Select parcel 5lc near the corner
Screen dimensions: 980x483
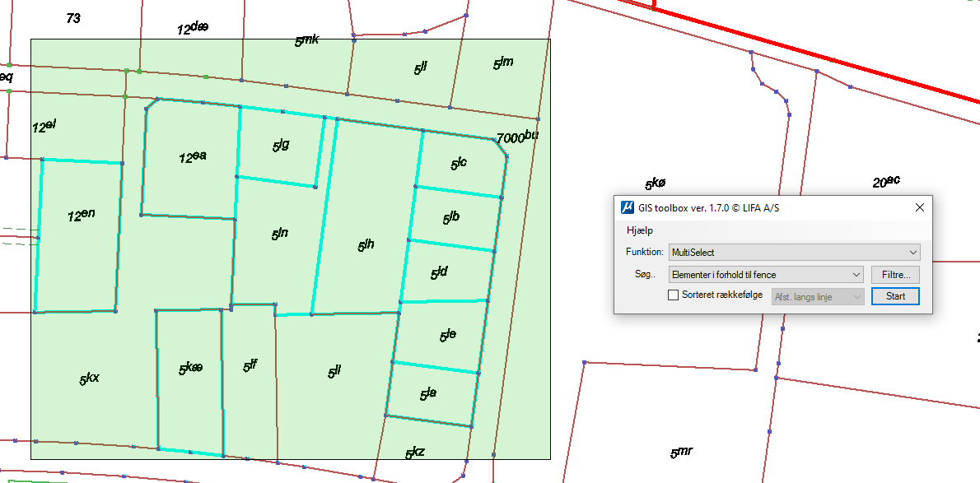(458, 164)
